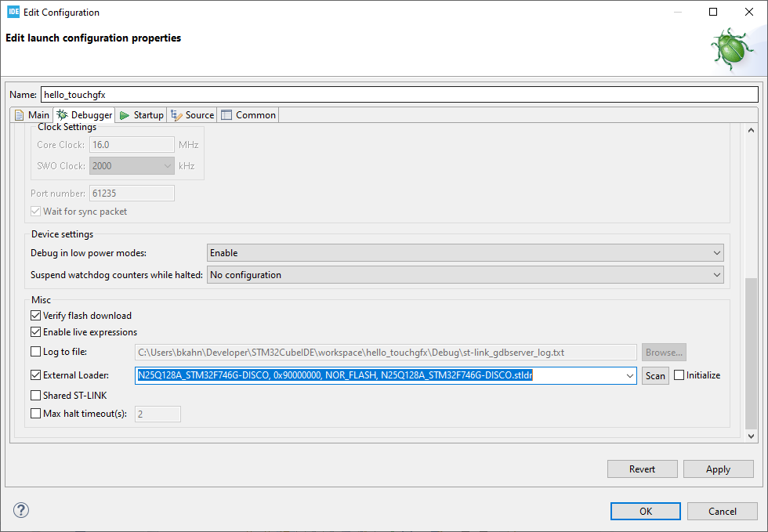Uncheck Verify flash download
This screenshot has width=768, height=532.
(x=35, y=316)
